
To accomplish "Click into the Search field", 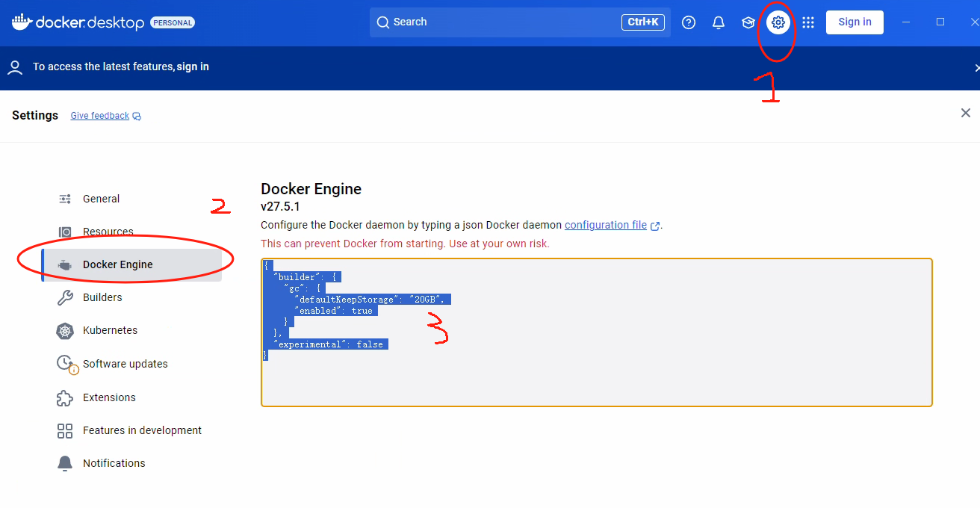I will pos(520,22).
